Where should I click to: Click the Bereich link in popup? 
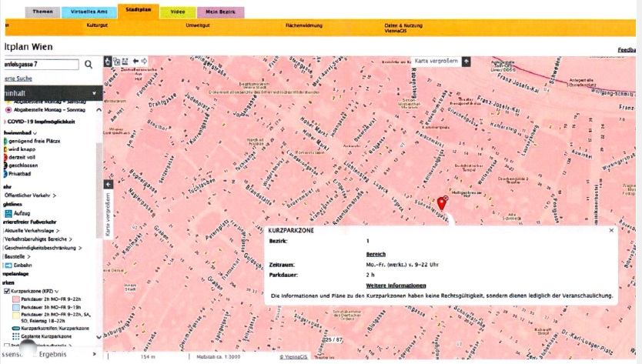pyautogui.click(x=376, y=253)
